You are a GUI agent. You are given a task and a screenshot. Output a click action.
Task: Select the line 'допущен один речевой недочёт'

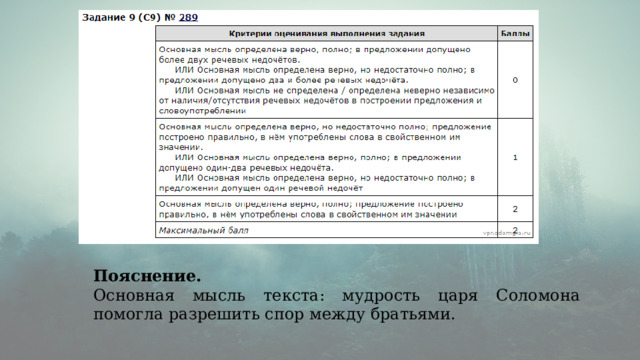click(260, 189)
